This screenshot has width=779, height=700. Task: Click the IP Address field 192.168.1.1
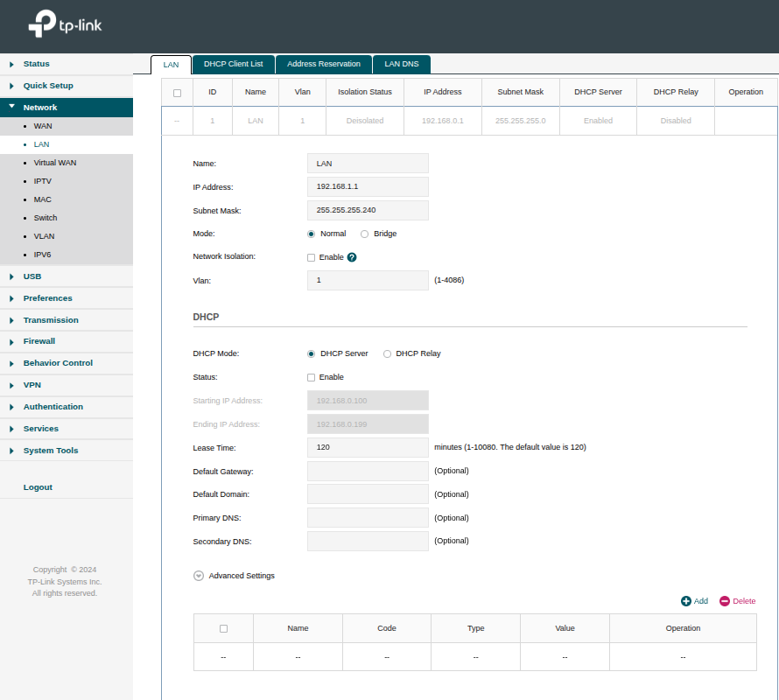[x=368, y=186]
